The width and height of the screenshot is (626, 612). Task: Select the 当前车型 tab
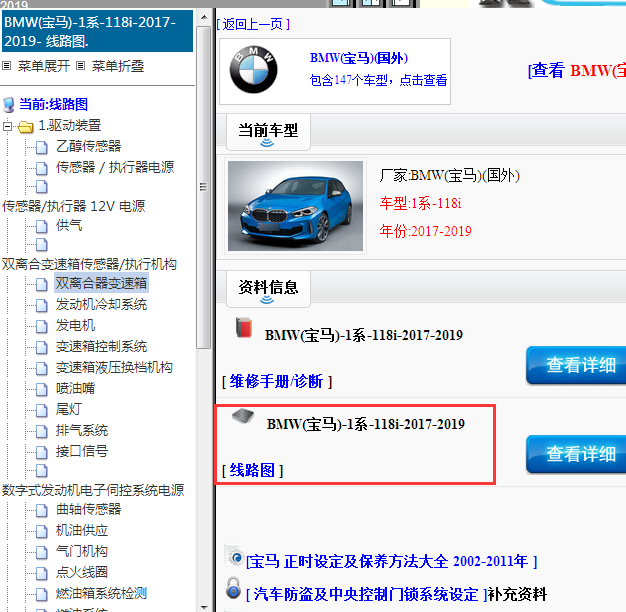point(268,132)
